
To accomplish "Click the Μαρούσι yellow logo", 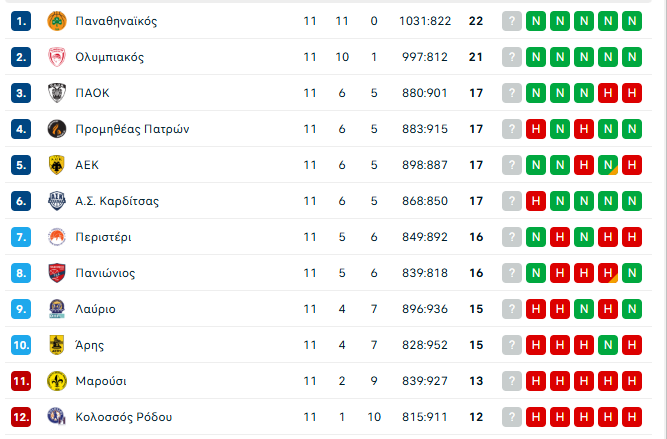I will pyautogui.click(x=57, y=381).
